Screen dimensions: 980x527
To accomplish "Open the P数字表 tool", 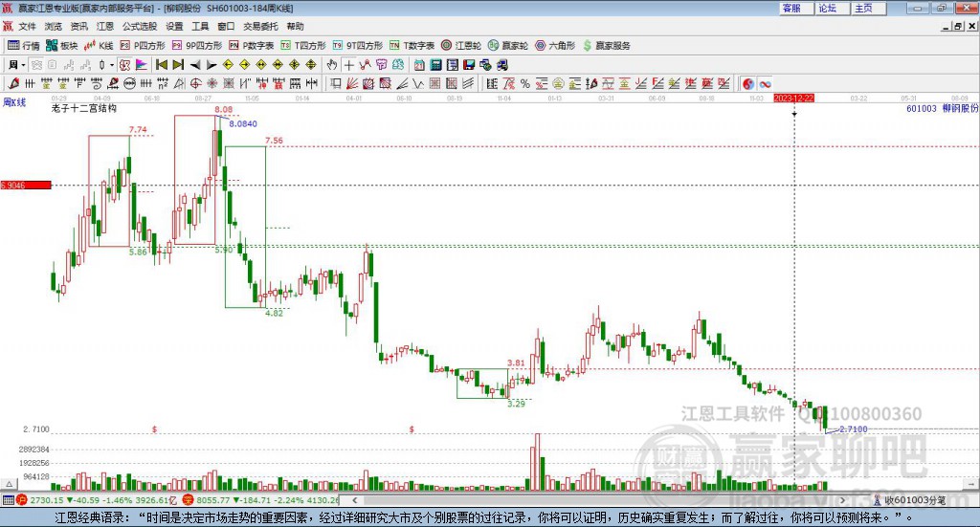I will click(252, 46).
